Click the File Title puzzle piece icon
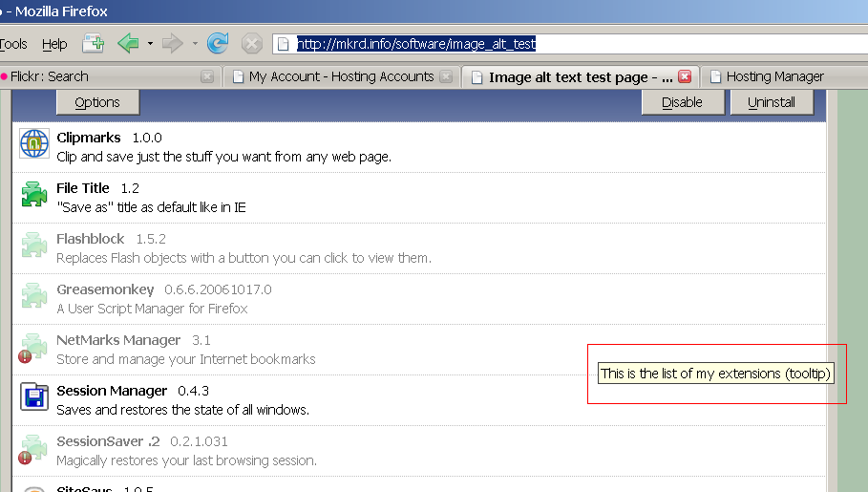Image resolution: width=868 pixels, height=492 pixels. coord(34,195)
